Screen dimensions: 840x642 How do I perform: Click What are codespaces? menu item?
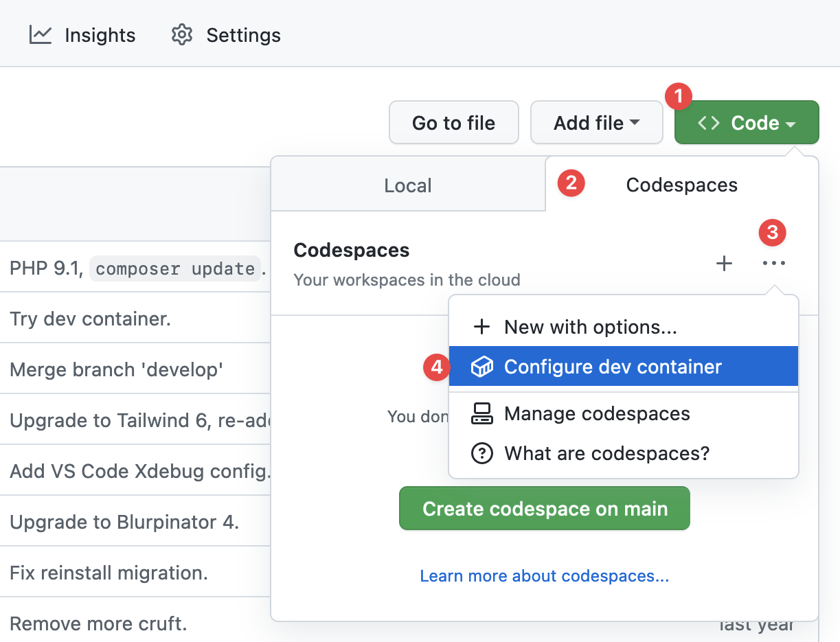tap(624, 453)
